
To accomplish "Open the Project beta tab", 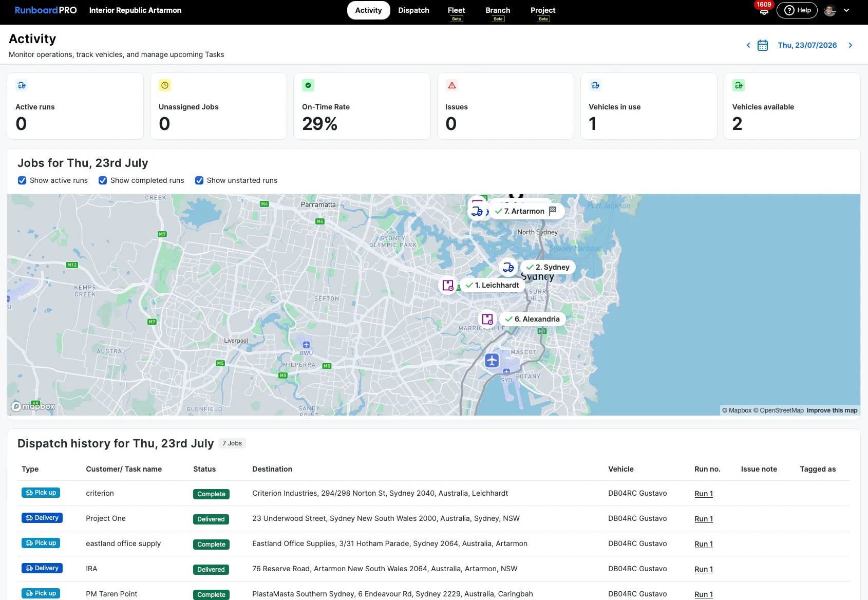I will [x=543, y=12].
